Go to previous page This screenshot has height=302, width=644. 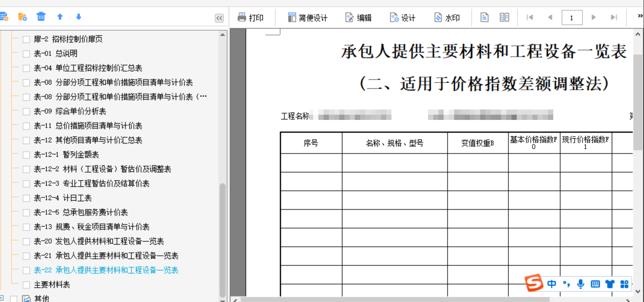pos(550,17)
